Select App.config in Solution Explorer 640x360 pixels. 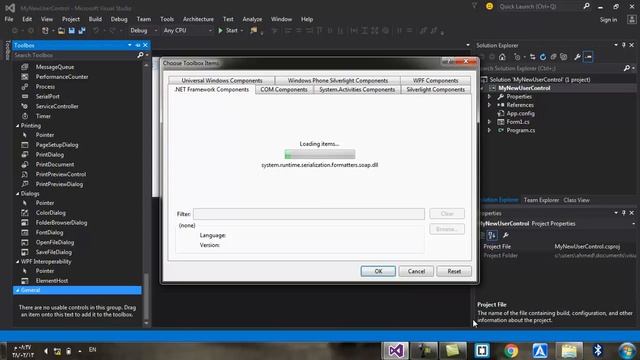pos(520,113)
